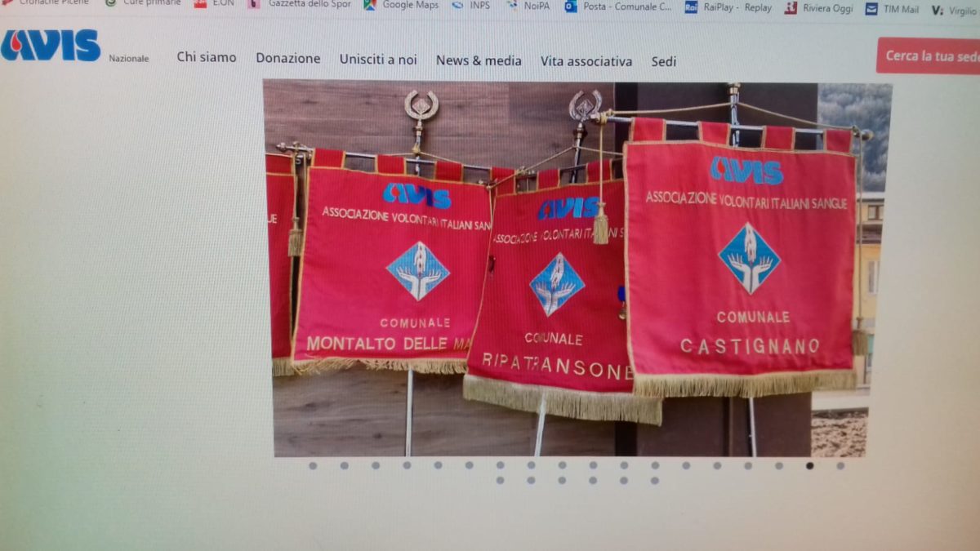Image resolution: width=980 pixels, height=551 pixels.
Task: Select the dark active carousel dot
Action: (x=809, y=466)
